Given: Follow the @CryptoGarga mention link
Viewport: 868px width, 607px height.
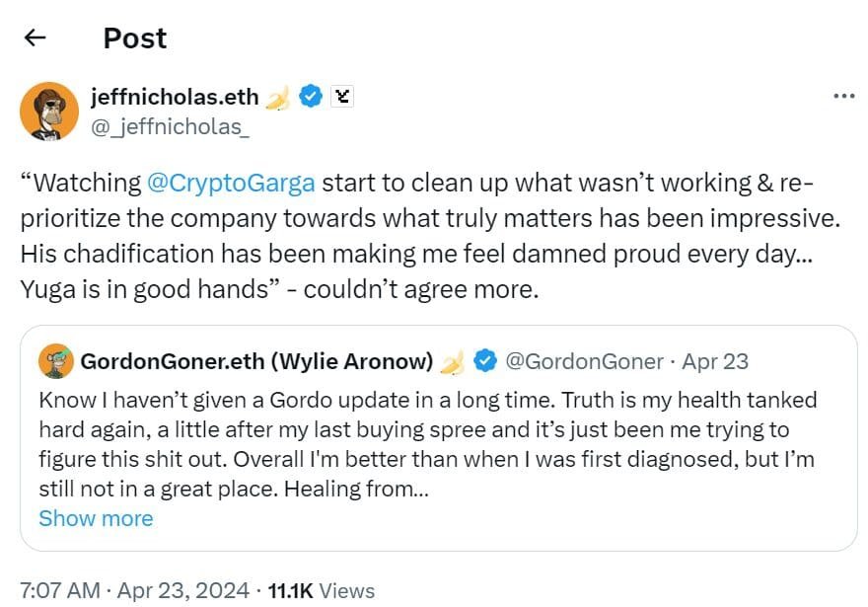Looking at the screenshot, I should [x=231, y=183].
